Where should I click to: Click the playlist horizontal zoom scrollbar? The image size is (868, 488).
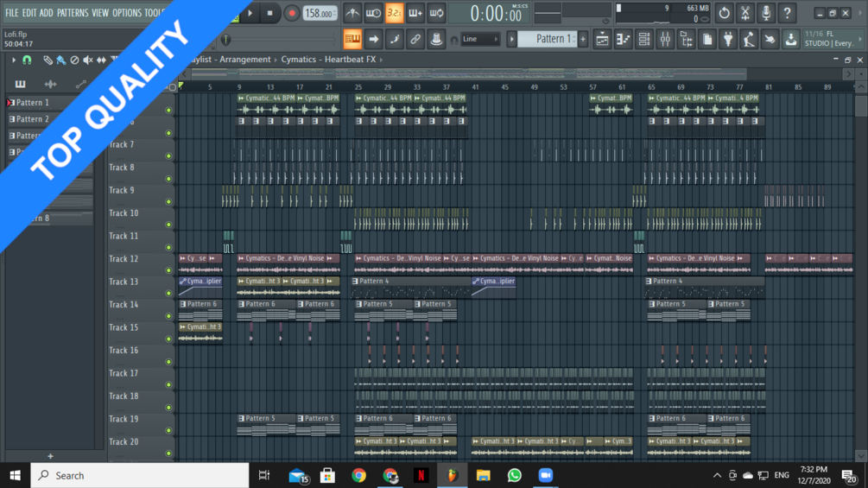pyautogui.click(x=468, y=73)
